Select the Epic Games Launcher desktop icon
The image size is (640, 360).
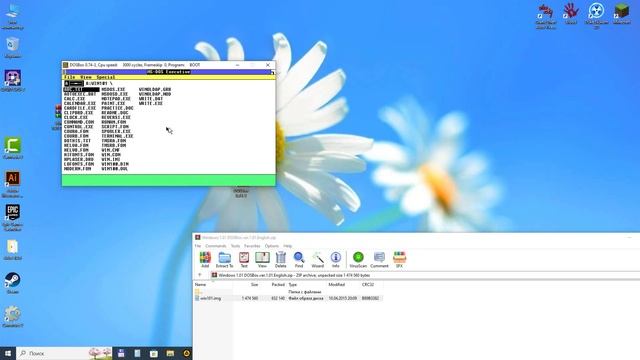point(12,217)
